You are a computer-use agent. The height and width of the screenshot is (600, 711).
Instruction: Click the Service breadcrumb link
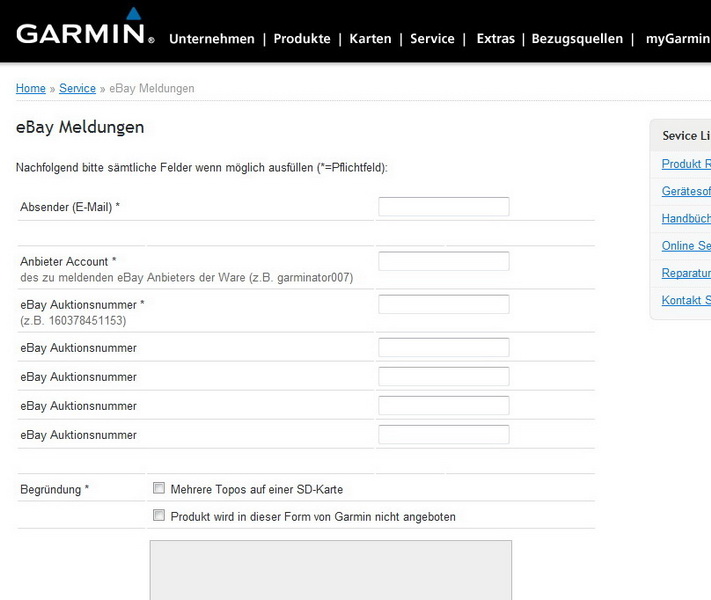77,89
